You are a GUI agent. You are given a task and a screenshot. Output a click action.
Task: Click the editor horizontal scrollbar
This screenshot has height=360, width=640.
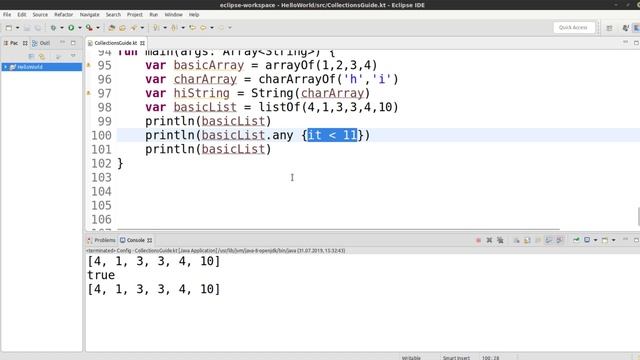[x=339, y=229]
